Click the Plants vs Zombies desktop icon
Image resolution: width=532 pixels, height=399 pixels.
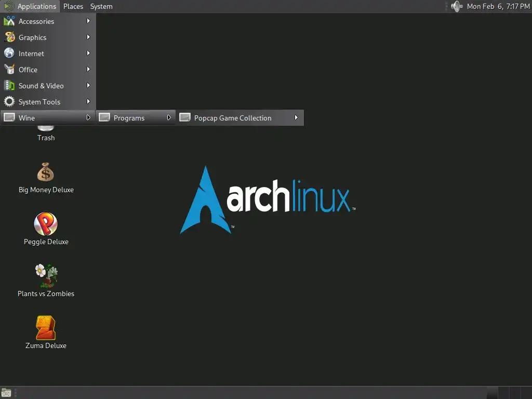tap(46, 275)
